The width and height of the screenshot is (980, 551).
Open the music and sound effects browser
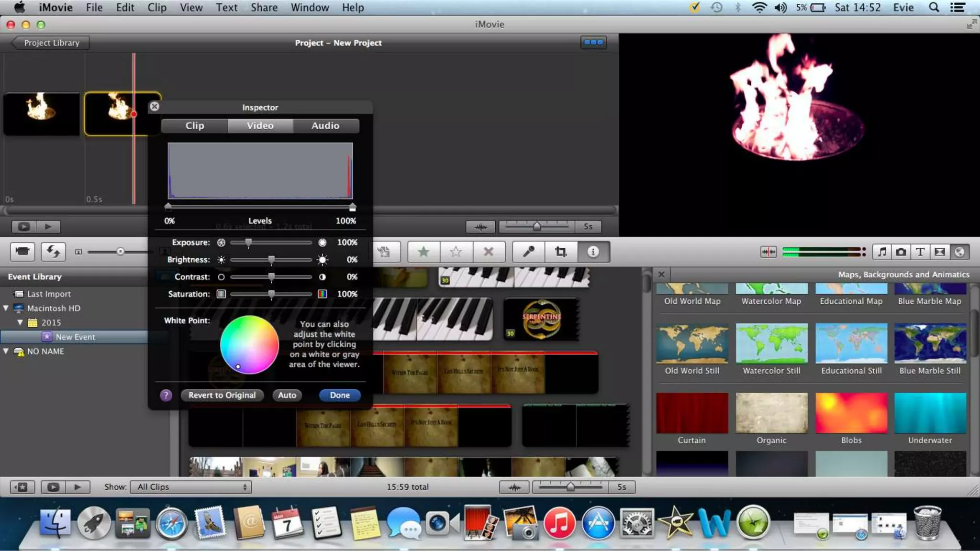pyautogui.click(x=882, y=252)
